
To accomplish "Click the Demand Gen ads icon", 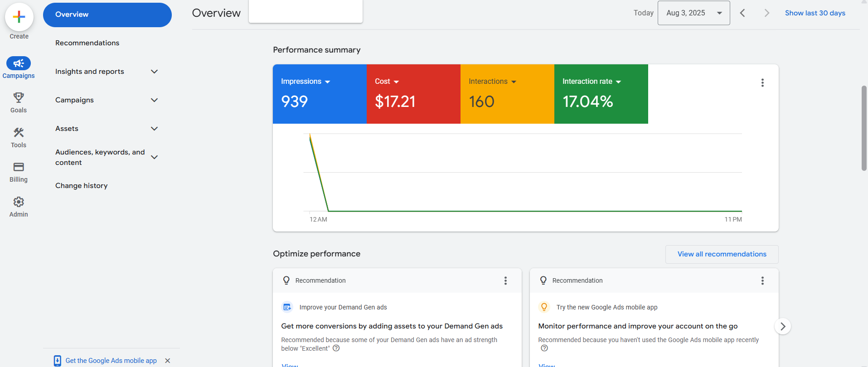I will (287, 307).
